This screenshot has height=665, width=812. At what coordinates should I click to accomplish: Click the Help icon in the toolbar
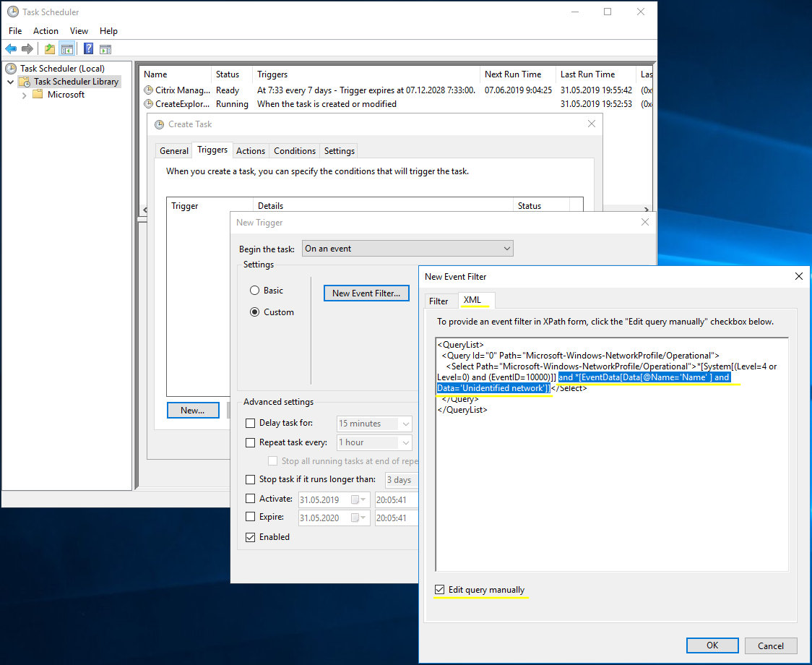pyautogui.click(x=88, y=48)
